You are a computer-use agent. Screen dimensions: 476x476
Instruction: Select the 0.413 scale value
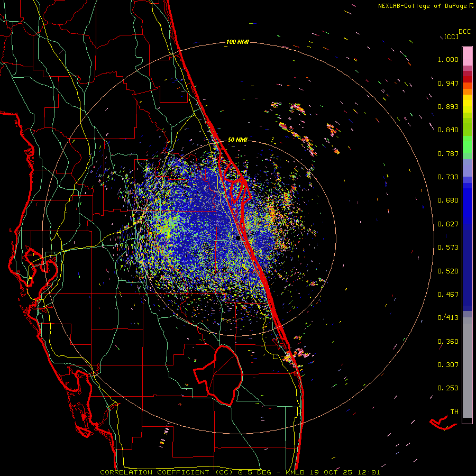click(448, 318)
